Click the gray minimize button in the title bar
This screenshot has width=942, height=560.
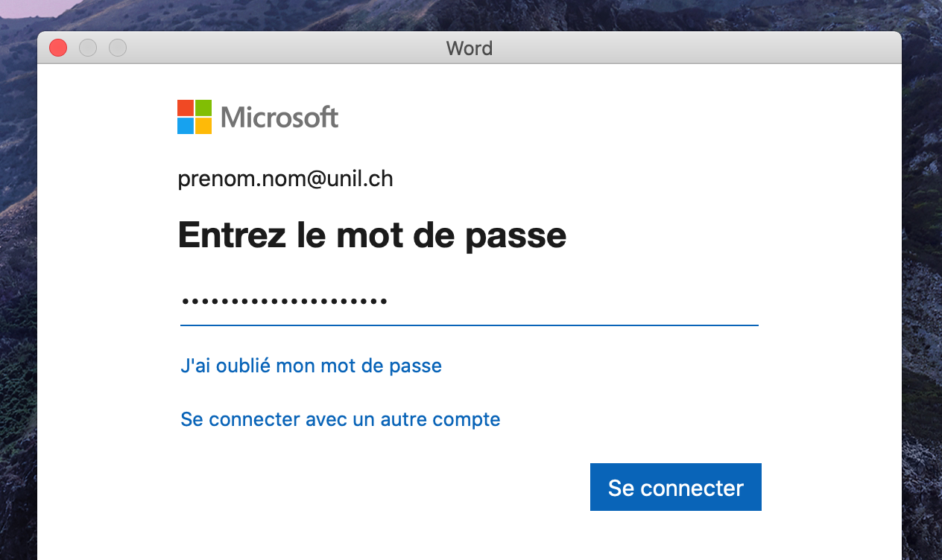88,48
